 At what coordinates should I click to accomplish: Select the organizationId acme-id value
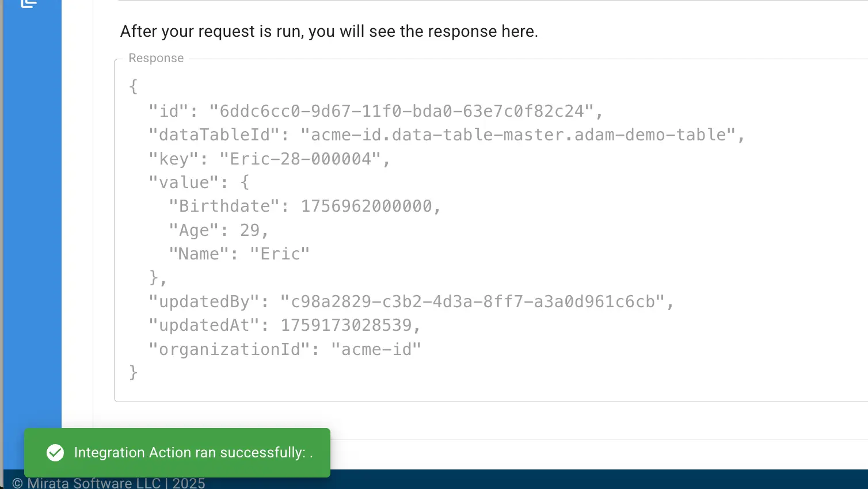coord(376,349)
